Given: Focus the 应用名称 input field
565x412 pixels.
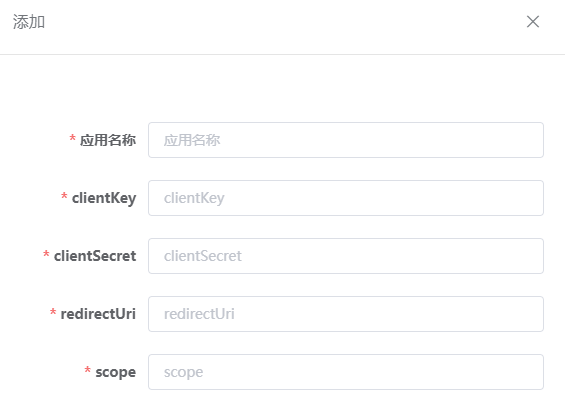Looking at the screenshot, I should point(346,140).
